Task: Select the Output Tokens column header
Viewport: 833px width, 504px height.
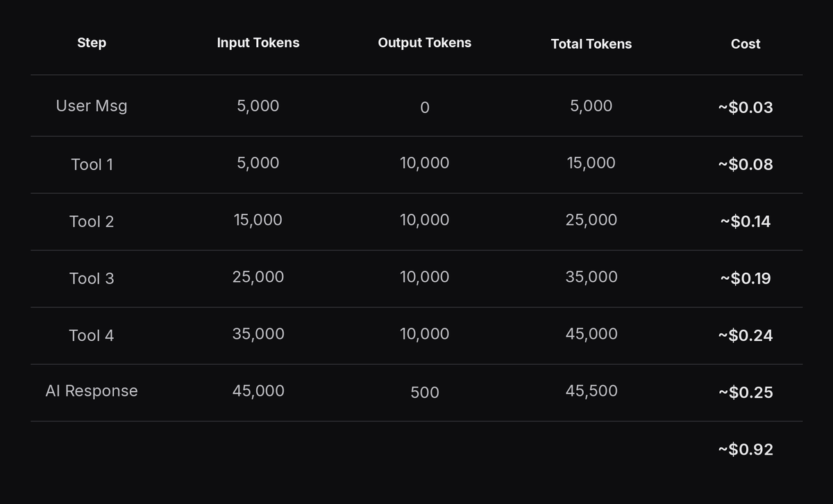Action: [x=425, y=42]
